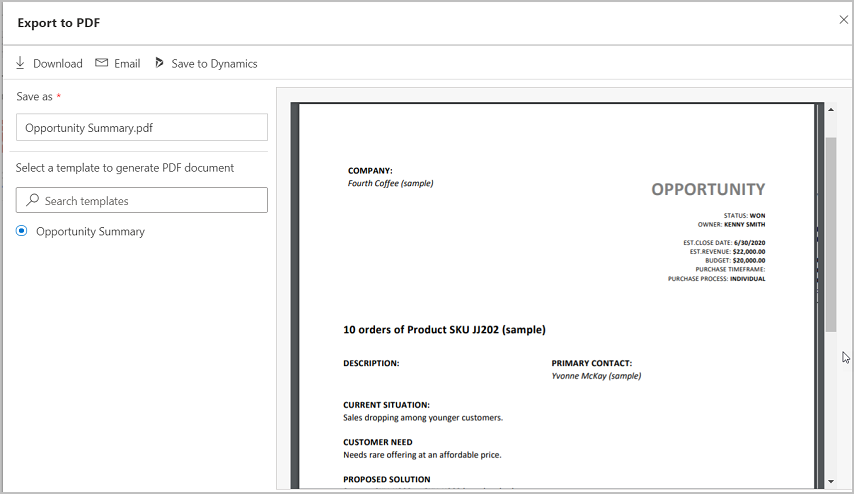Viewport: 854px width, 494px height.
Task: Click Yvonne McKay (sample) contact name
Action: [x=596, y=376]
